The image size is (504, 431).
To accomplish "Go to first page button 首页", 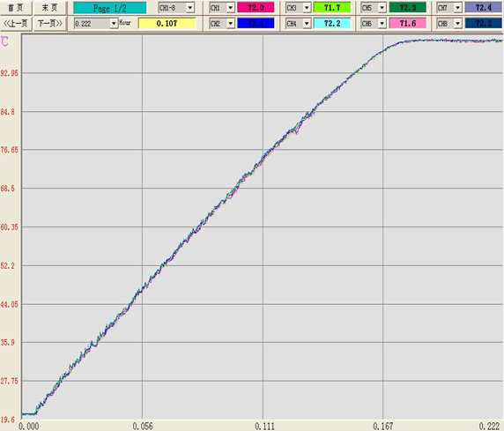I will coord(16,7).
